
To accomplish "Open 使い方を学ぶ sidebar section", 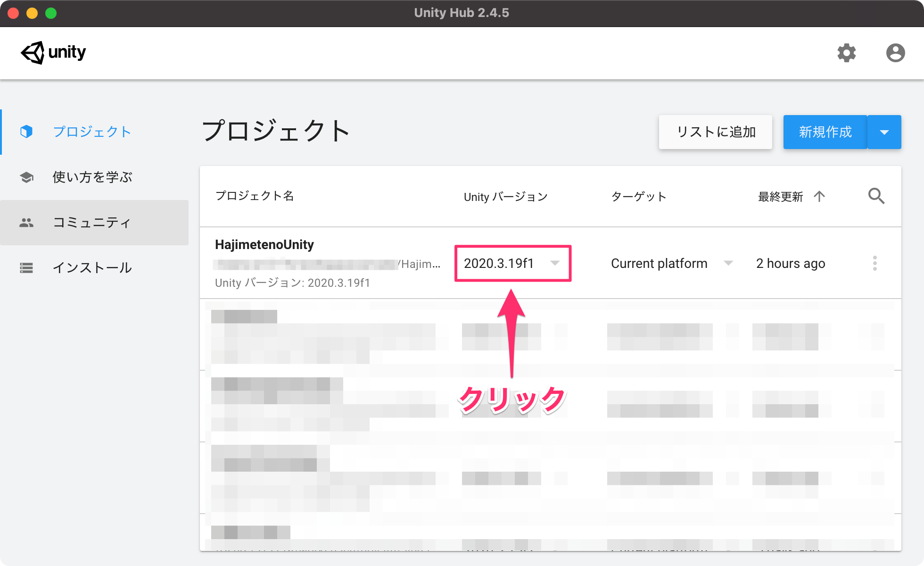I will tap(94, 177).
